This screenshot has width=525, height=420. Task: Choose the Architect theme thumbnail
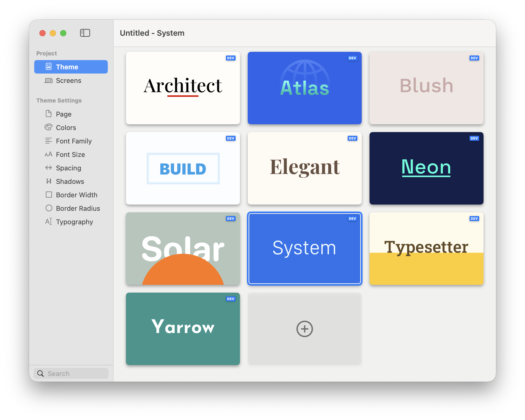click(x=183, y=88)
